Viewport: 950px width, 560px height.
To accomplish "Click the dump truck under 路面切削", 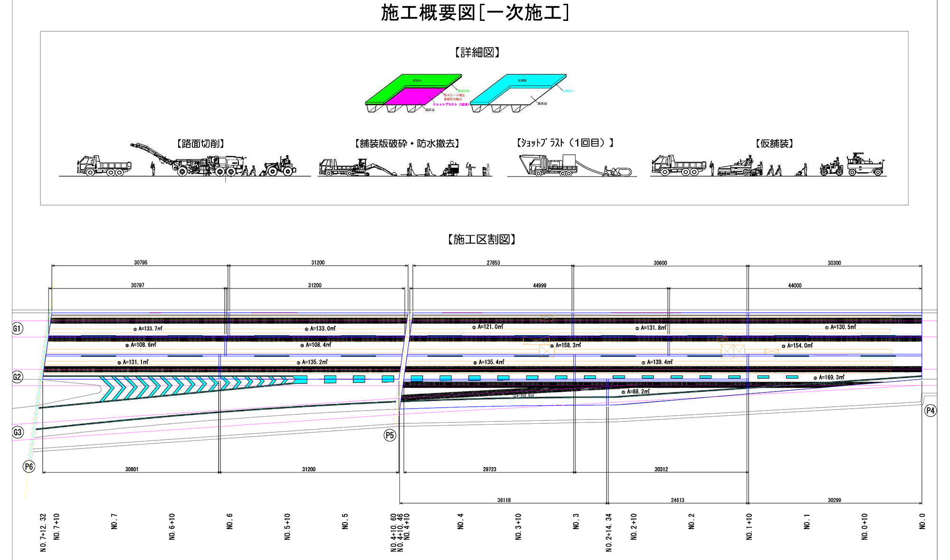I will [x=104, y=166].
